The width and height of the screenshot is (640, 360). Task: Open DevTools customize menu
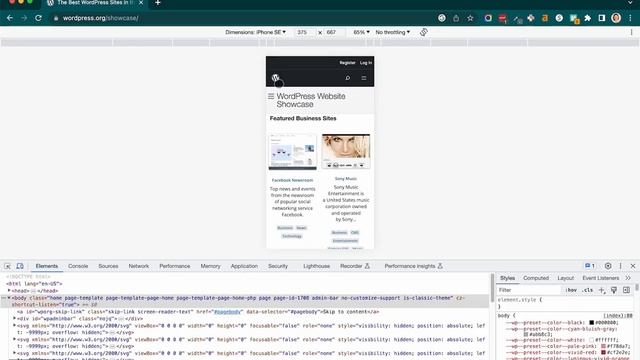pos(620,266)
